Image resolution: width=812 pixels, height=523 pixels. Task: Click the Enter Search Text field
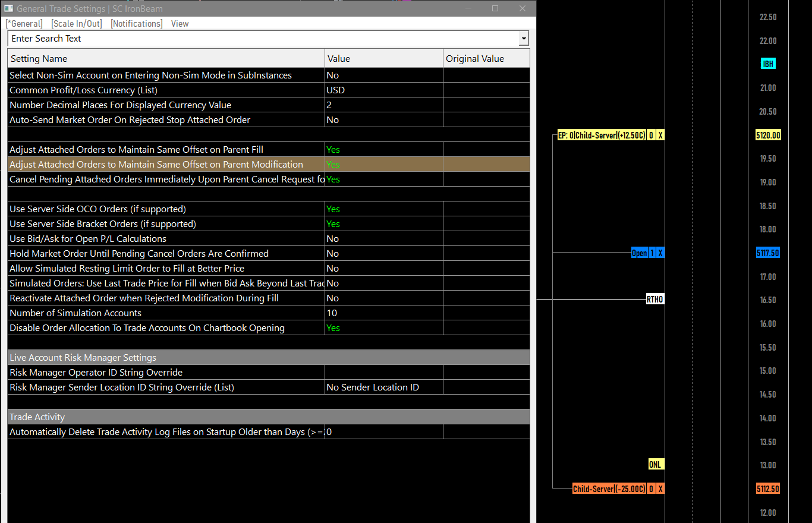263,39
